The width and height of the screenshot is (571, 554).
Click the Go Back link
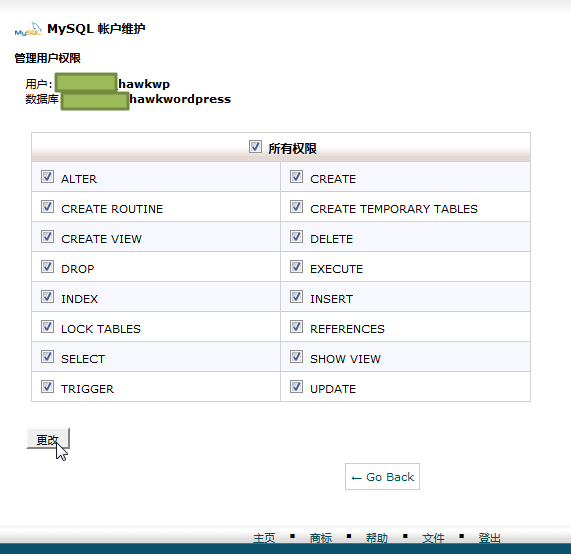pyautogui.click(x=382, y=476)
